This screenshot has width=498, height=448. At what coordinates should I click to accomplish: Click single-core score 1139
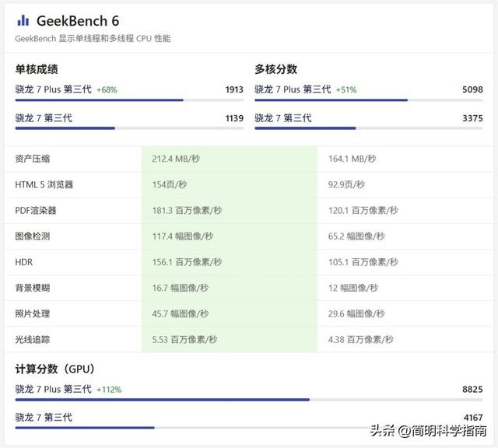click(234, 118)
